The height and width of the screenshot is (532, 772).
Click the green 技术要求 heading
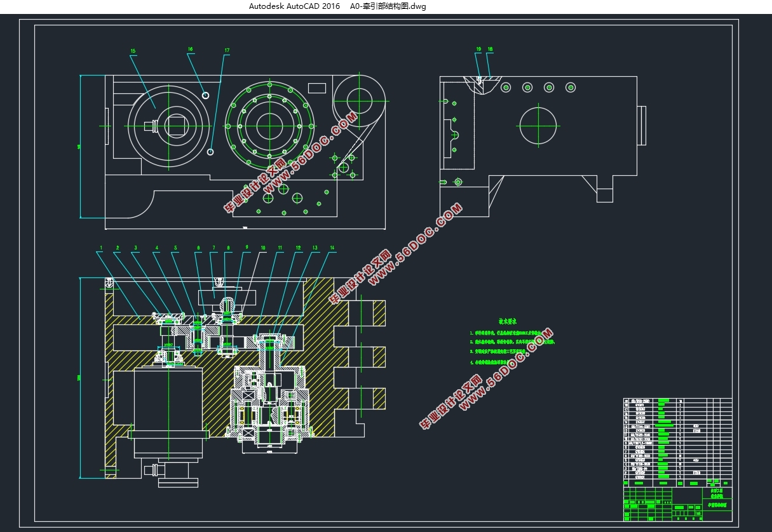click(508, 322)
